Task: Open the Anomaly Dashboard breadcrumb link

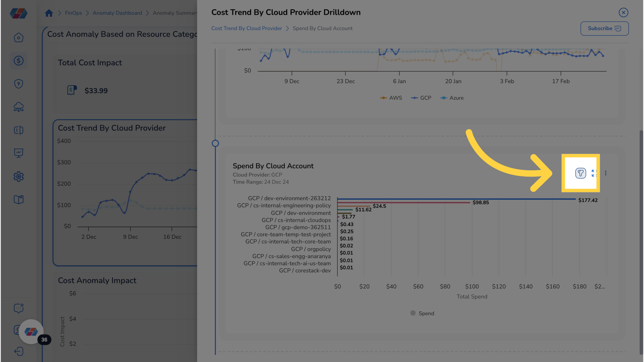Action: tap(117, 13)
